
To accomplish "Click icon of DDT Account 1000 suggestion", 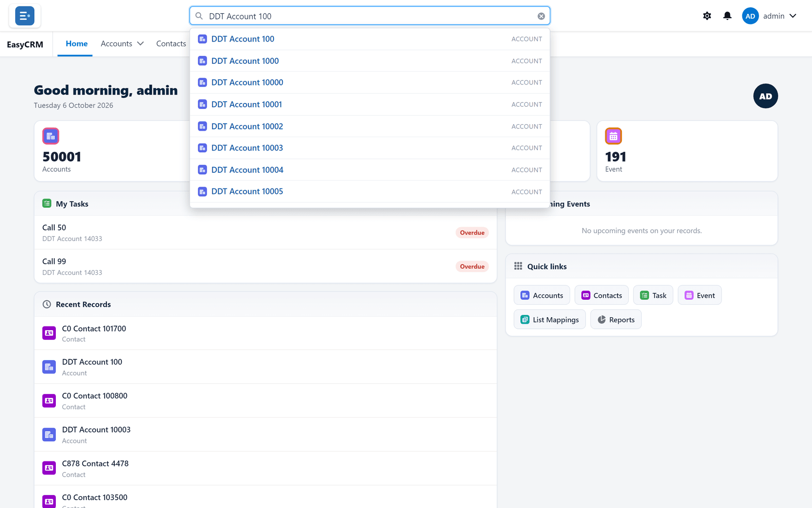I will pos(203,61).
